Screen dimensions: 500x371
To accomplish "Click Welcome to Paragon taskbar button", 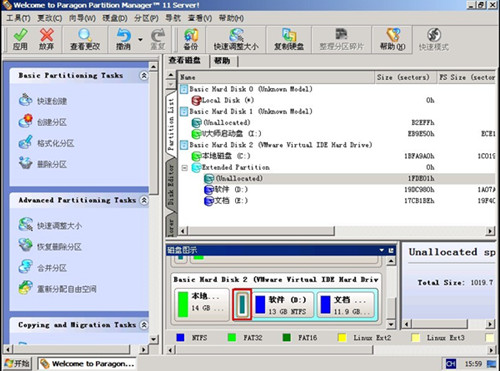I will (87, 364).
